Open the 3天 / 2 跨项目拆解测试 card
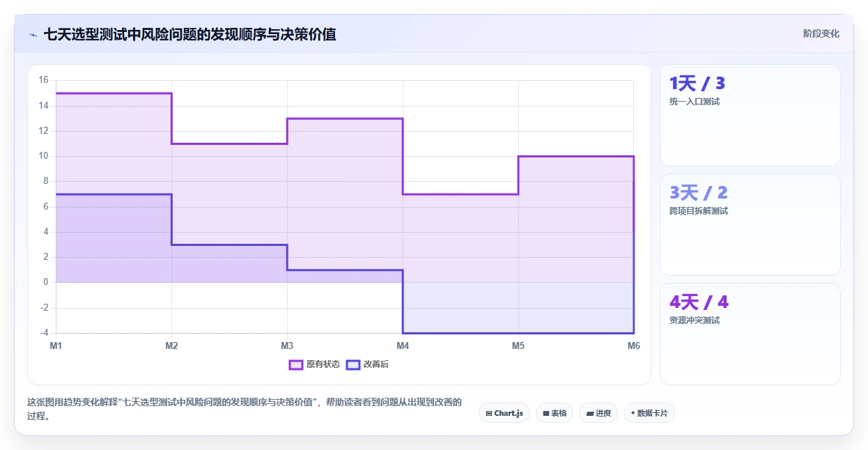868x450 pixels. pos(750,224)
